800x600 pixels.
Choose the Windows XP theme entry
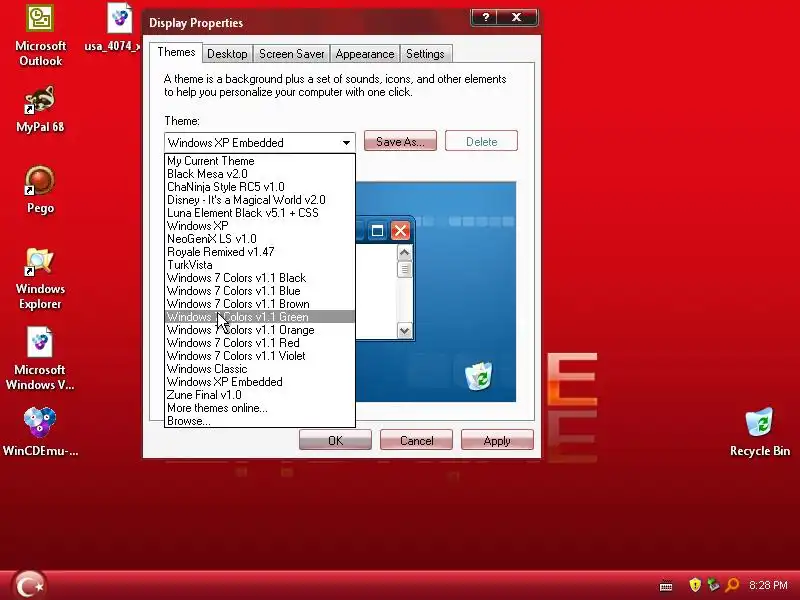(x=260, y=226)
